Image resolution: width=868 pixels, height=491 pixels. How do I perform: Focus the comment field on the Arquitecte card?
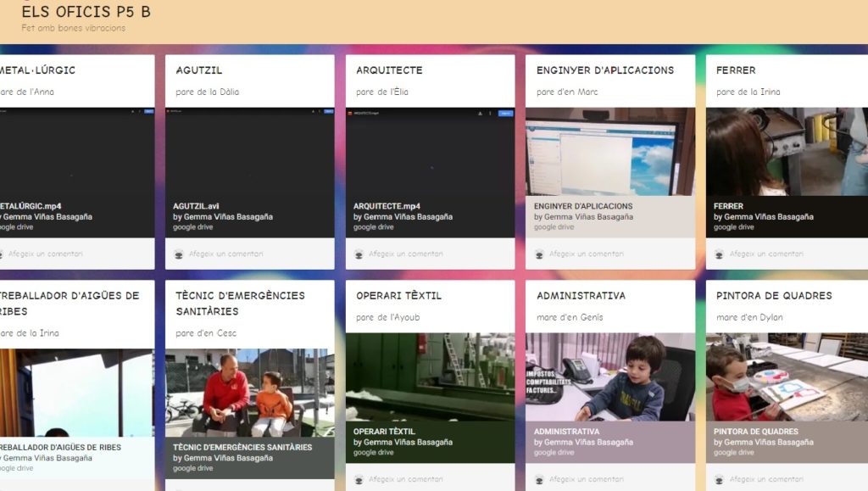[x=407, y=254]
